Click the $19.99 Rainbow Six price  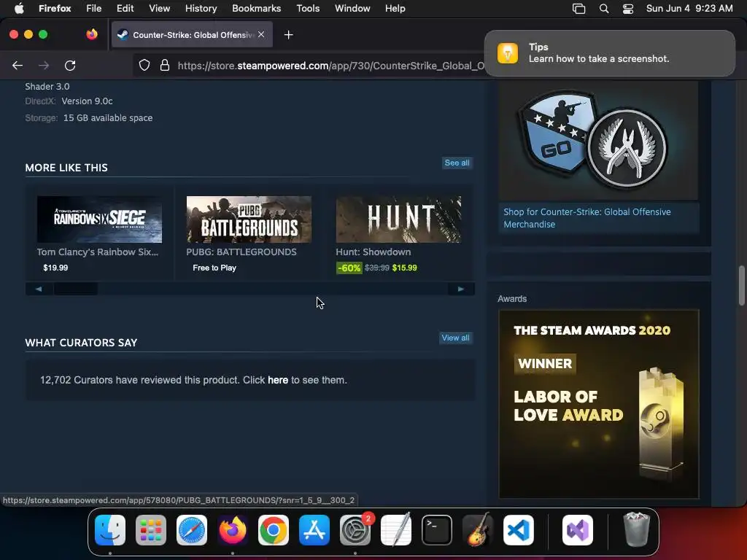55,268
